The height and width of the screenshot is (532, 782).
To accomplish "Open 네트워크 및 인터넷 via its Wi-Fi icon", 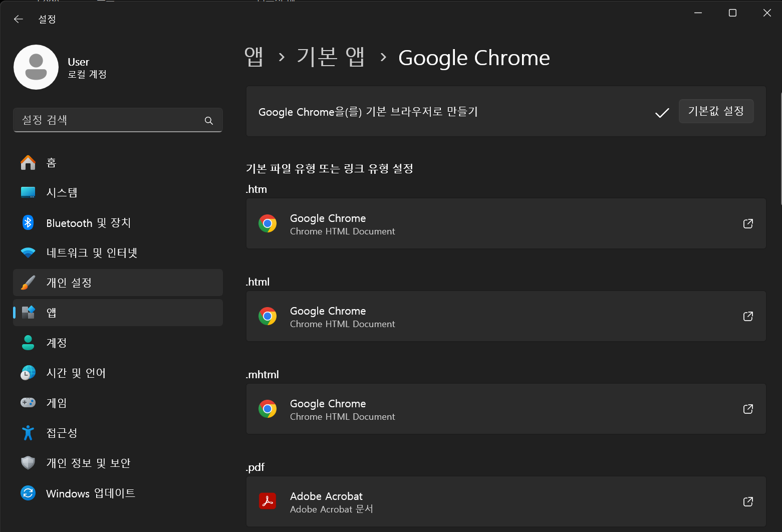I will click(28, 252).
